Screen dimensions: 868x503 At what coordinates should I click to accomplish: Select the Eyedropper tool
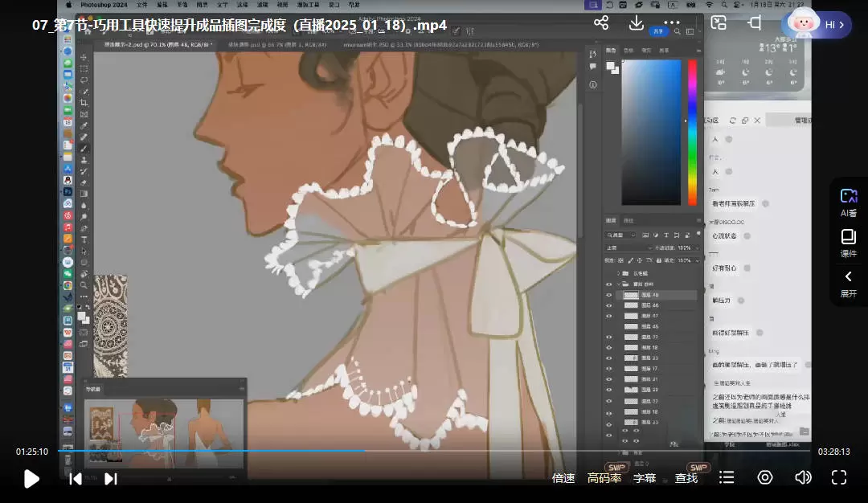pyautogui.click(x=84, y=125)
